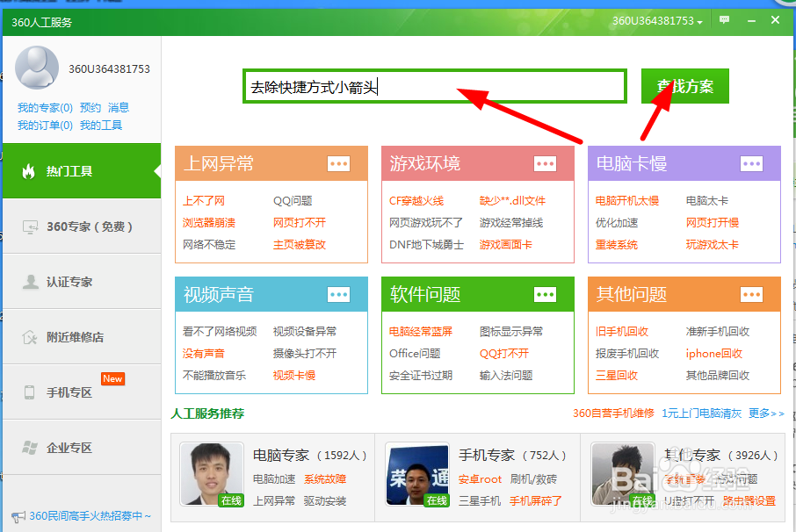Open 我的工具 link
796x532 pixels.
click(x=101, y=126)
